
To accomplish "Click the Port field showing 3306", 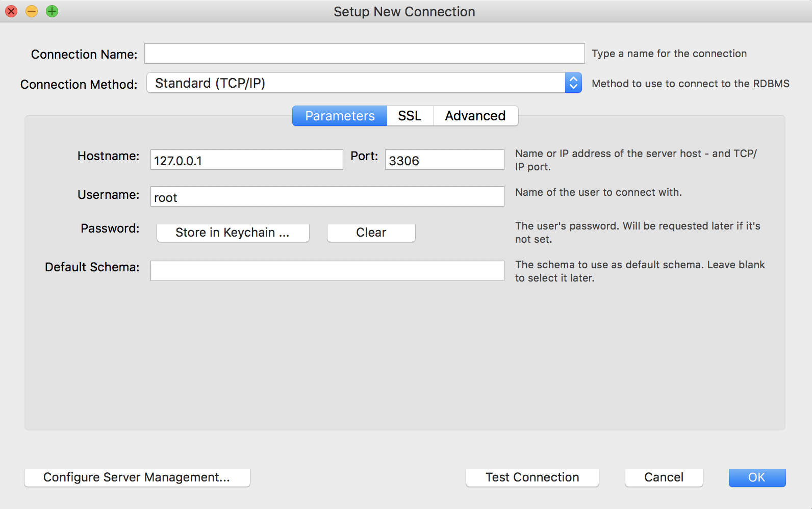I will point(445,160).
